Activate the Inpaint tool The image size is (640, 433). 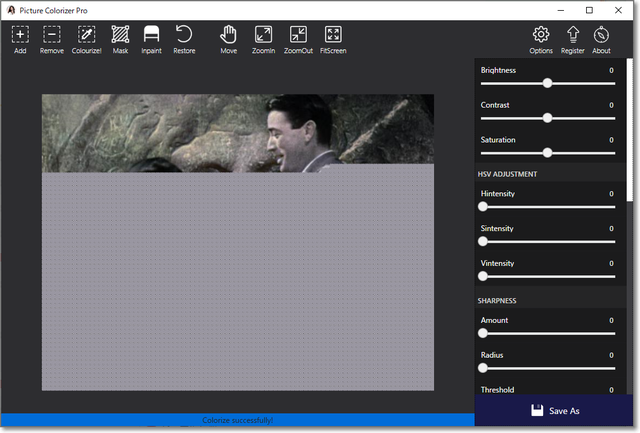[151, 35]
